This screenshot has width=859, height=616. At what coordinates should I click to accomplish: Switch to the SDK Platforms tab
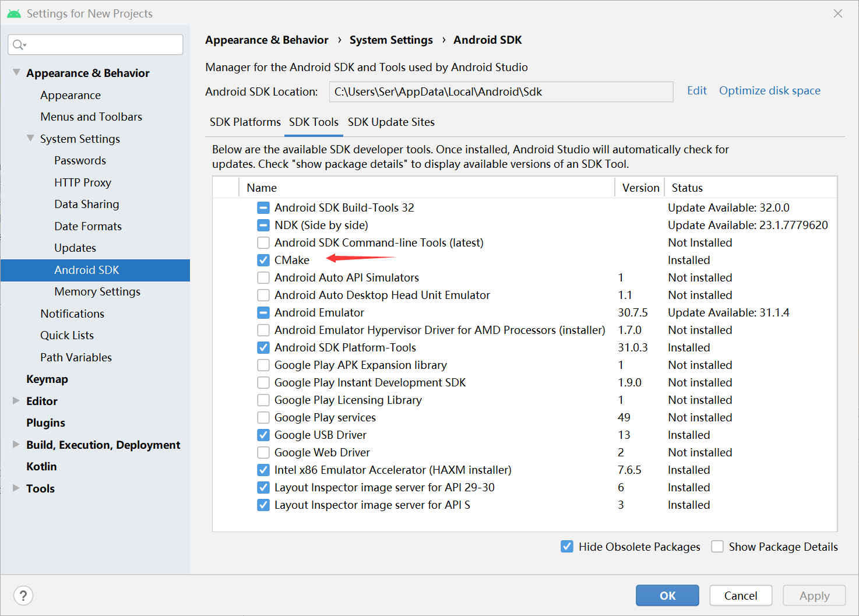(x=245, y=122)
